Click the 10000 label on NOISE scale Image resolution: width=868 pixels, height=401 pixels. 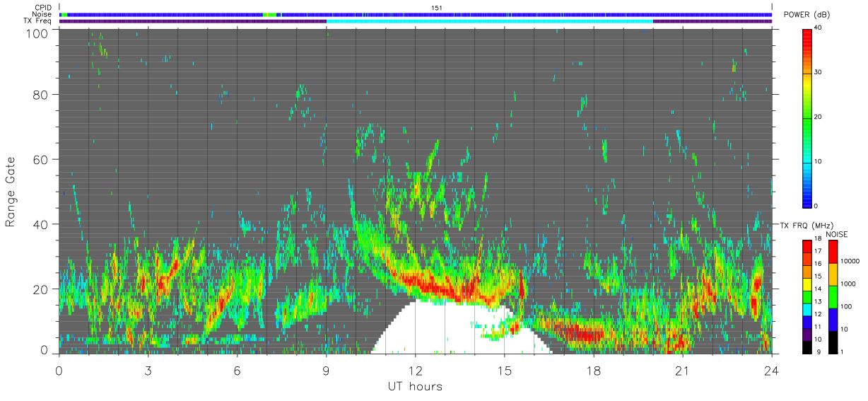pos(850,261)
